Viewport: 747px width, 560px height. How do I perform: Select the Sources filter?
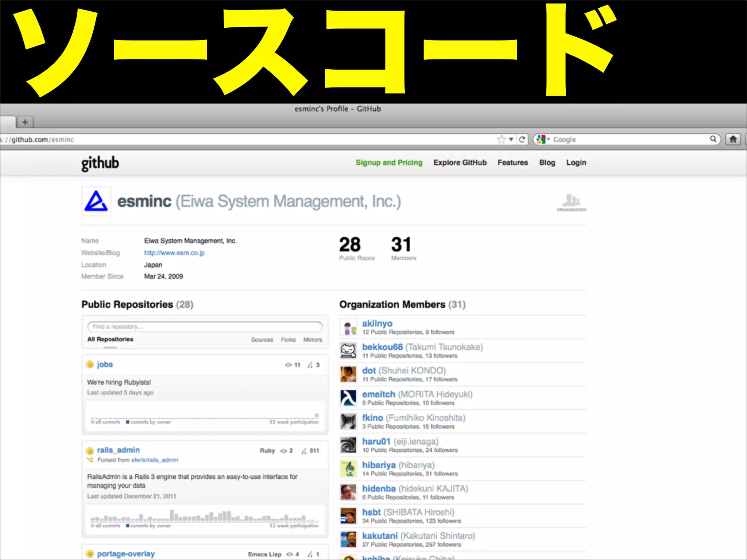click(x=262, y=340)
